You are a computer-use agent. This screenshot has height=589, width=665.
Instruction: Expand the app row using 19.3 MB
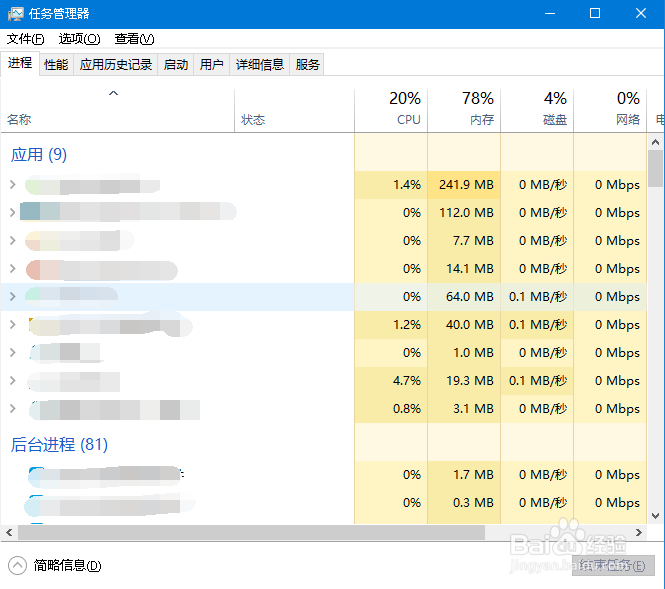pos(13,381)
